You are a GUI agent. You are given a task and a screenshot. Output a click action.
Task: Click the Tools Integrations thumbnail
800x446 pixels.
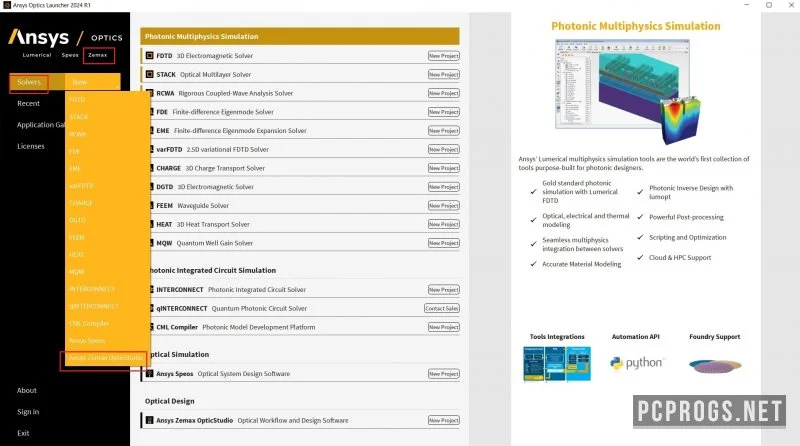(x=557, y=364)
